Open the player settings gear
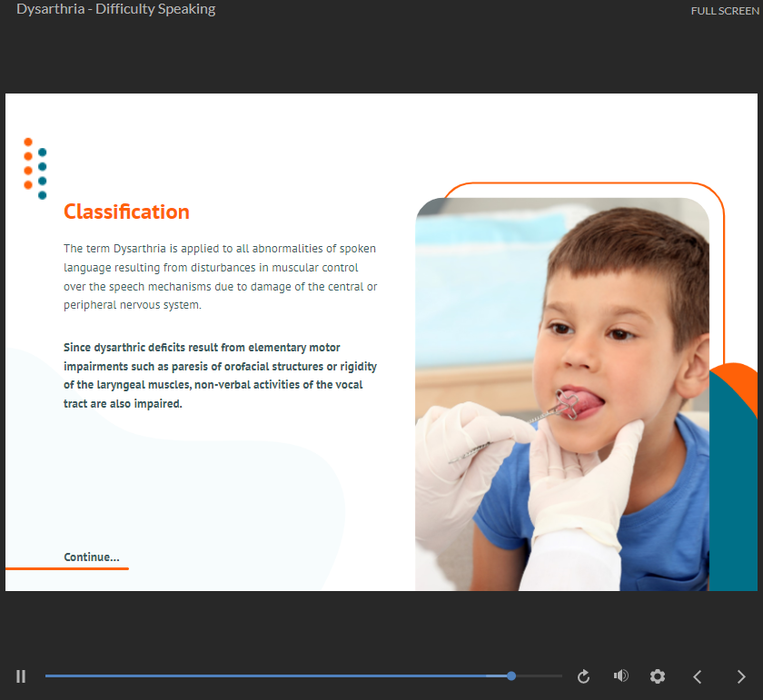Image resolution: width=763 pixels, height=700 pixels. pyautogui.click(x=658, y=676)
